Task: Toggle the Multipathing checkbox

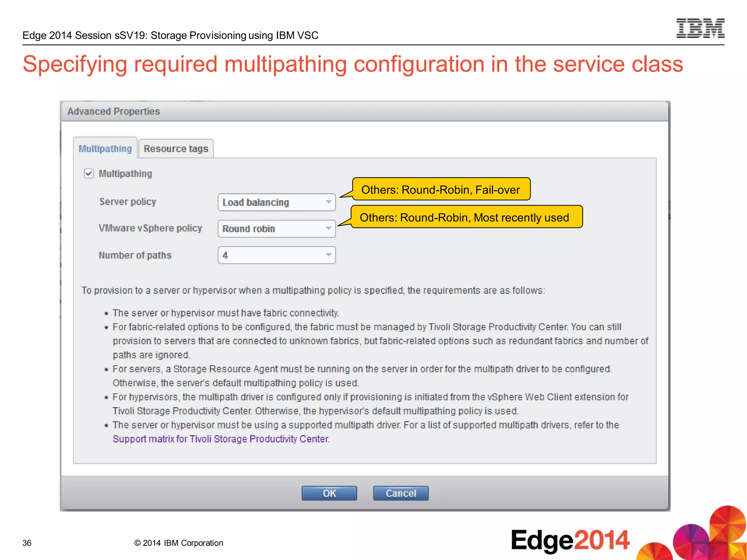Action: (89, 174)
